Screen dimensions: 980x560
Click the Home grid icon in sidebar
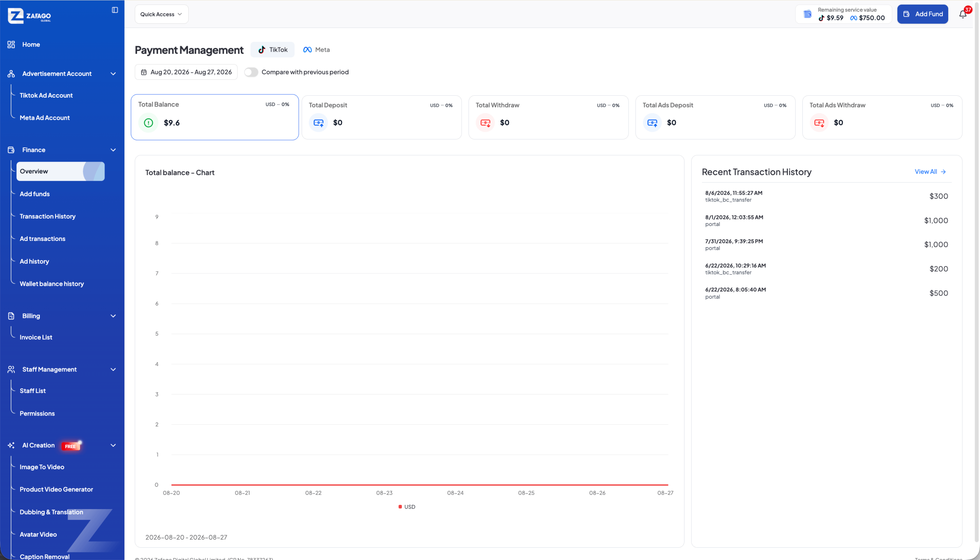point(11,44)
